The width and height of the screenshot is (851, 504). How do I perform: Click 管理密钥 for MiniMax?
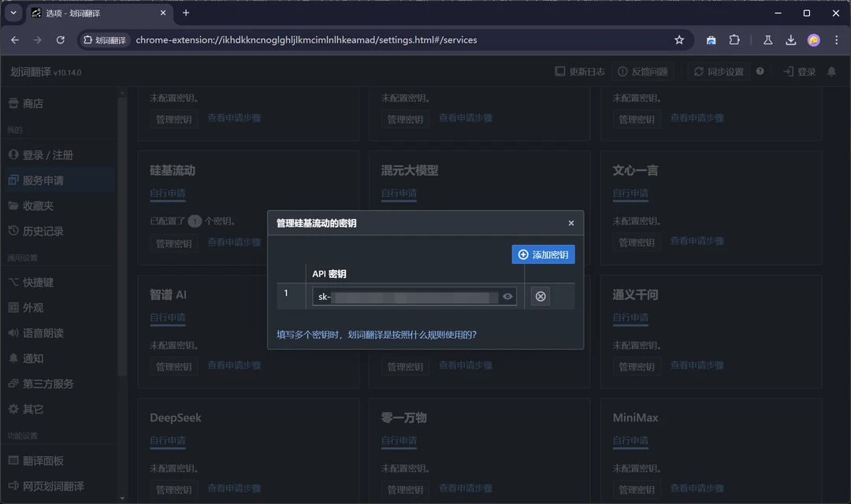tap(637, 490)
